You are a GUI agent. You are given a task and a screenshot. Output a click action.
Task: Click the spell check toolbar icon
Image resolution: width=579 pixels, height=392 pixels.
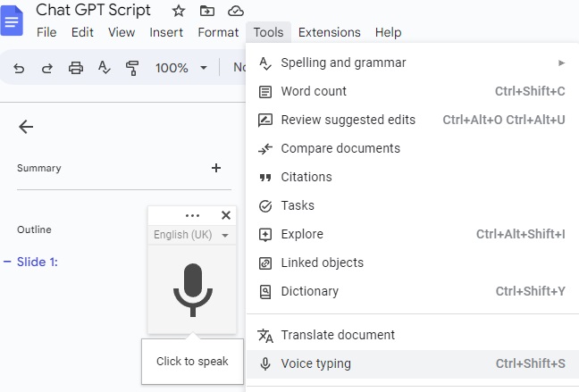(x=104, y=68)
